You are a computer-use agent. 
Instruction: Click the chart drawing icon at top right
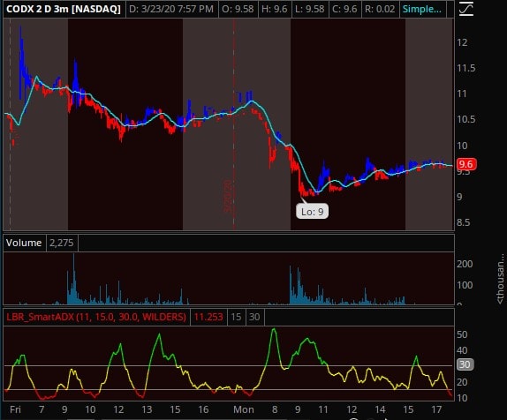pos(466,9)
